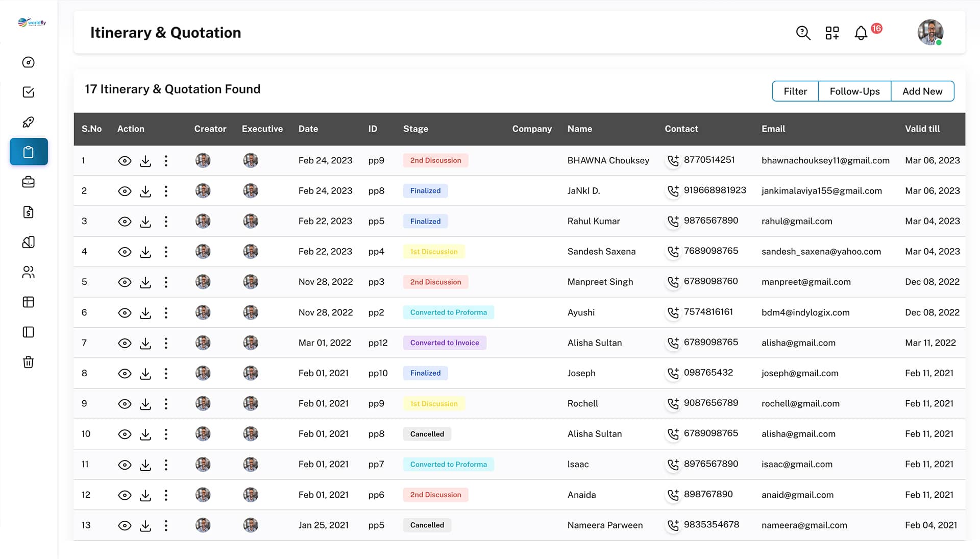The height and width of the screenshot is (559, 980).
Task: Open the dashboard compass icon in sidebar
Action: 29,62
